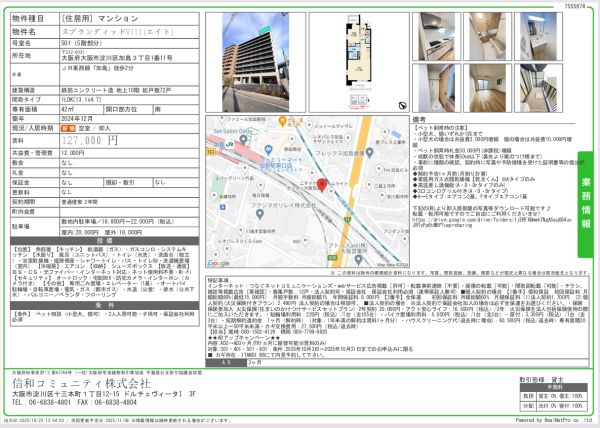The image size is (600, 428).
Task: Click the company name 信和コミュニティ株式会社
Action: 81,383
